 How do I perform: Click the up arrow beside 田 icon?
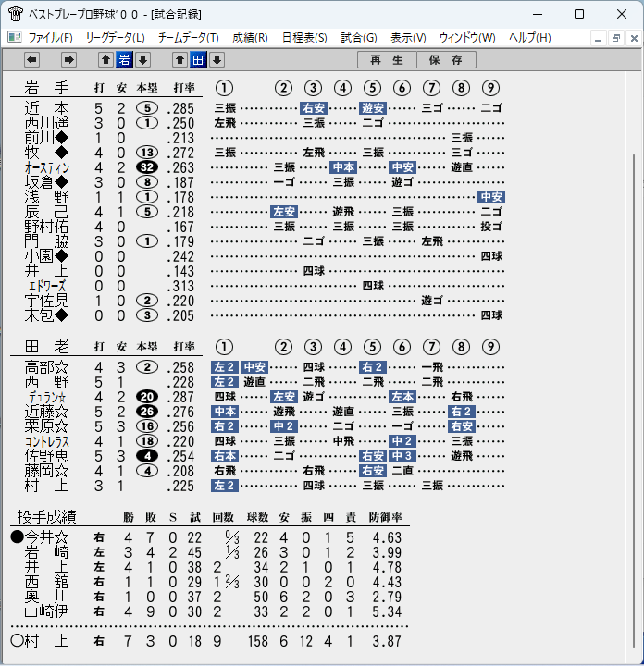point(180,60)
